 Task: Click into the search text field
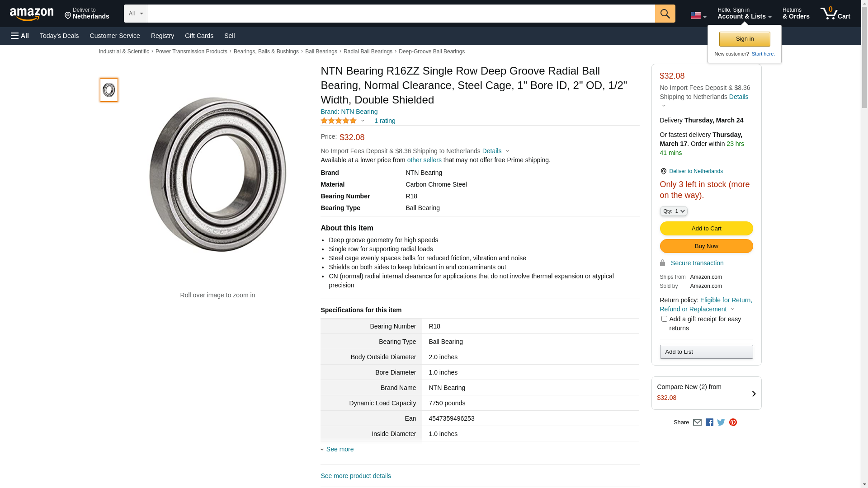click(x=401, y=14)
